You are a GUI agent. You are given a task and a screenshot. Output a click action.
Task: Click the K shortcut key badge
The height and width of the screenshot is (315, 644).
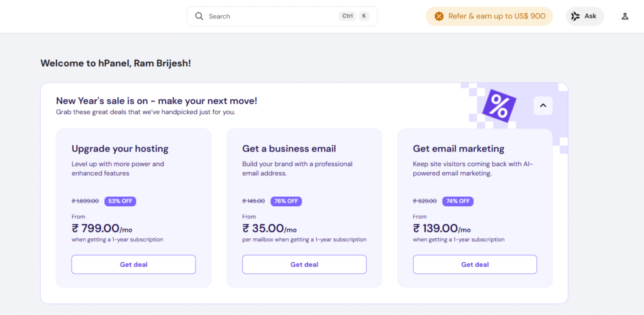pyautogui.click(x=364, y=16)
